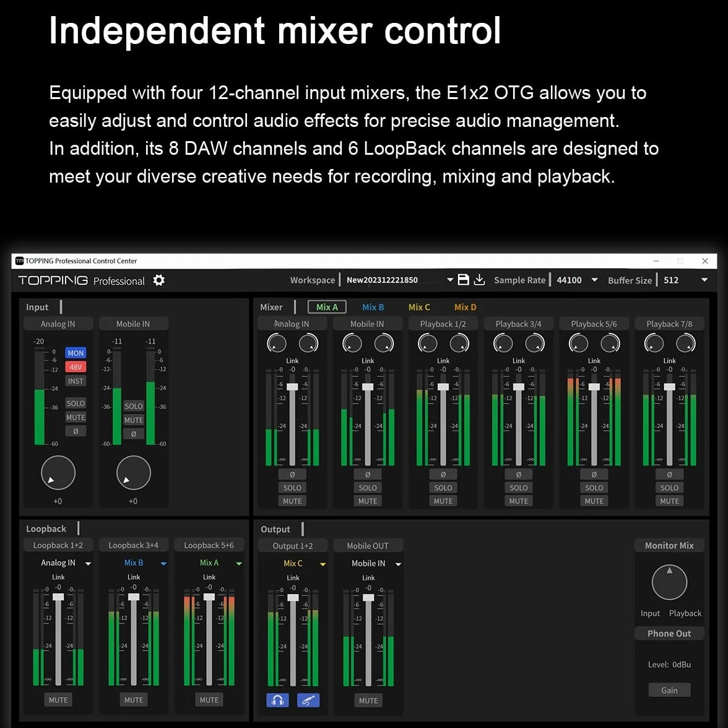Enable headphone monitoring on Output 1+2

[x=277, y=700]
